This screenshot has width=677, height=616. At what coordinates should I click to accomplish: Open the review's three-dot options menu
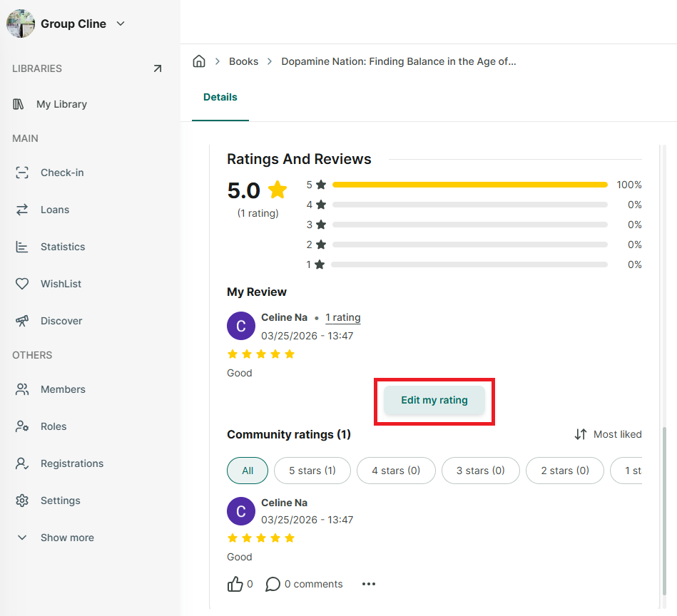click(369, 584)
